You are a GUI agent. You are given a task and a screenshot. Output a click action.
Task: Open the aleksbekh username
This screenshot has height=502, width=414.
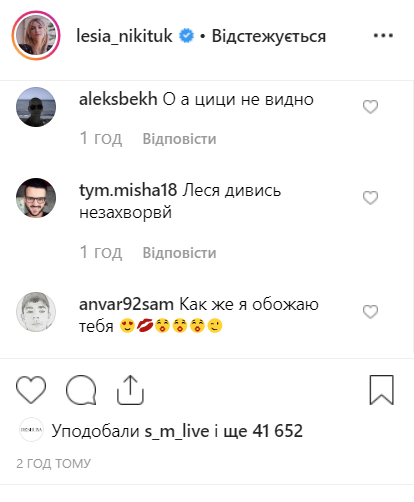(x=118, y=99)
